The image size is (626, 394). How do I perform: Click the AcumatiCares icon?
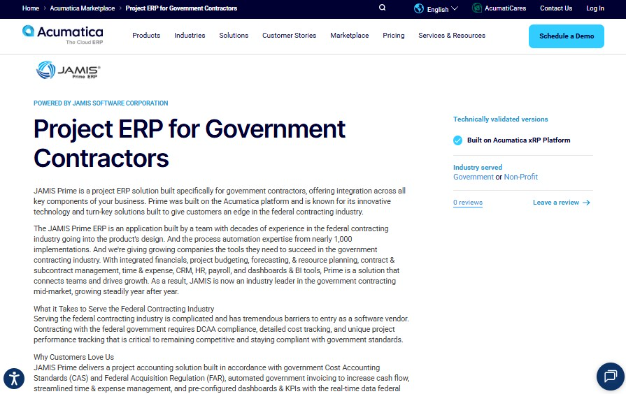[477, 8]
